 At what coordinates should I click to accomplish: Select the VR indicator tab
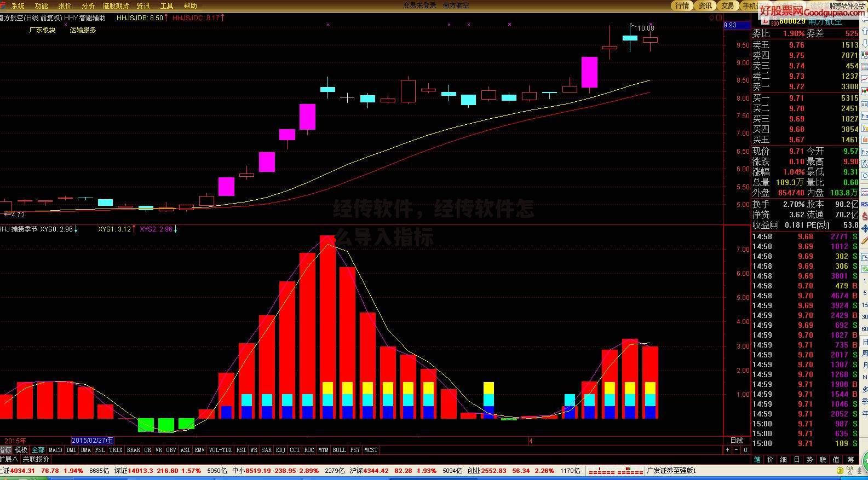159,450
